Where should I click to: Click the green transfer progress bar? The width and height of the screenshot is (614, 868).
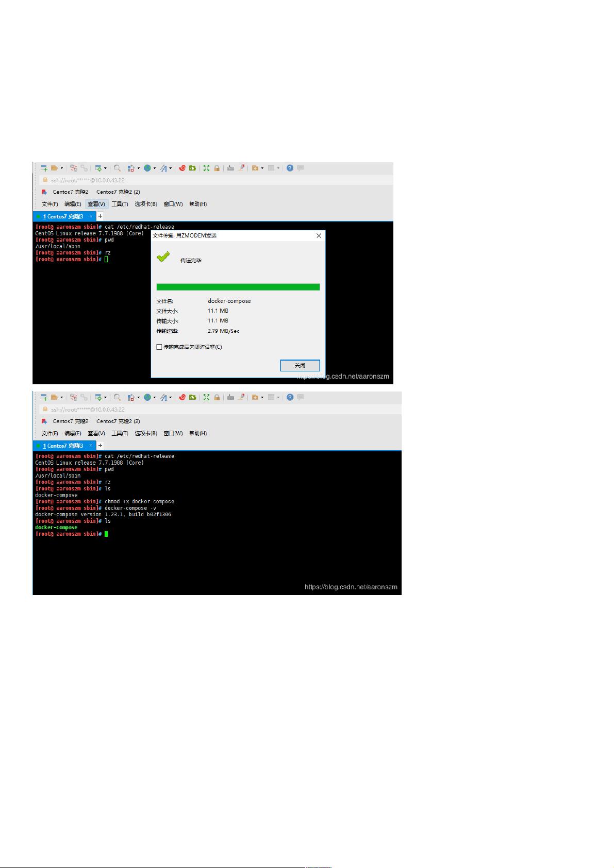tap(238, 287)
